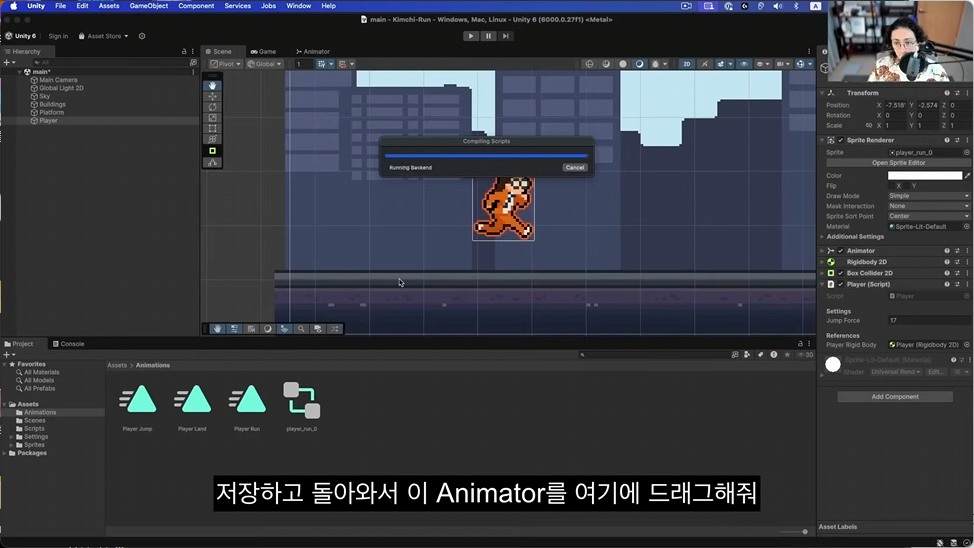Click the Position X input field
974x548 pixels.
pyautogui.click(x=895, y=106)
